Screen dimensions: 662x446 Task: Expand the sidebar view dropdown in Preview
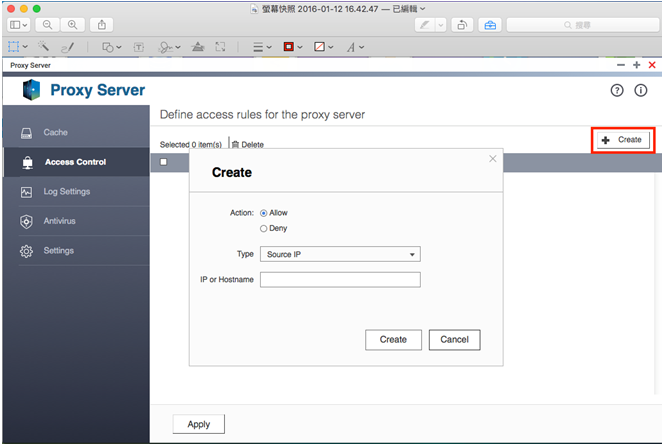coord(20,24)
